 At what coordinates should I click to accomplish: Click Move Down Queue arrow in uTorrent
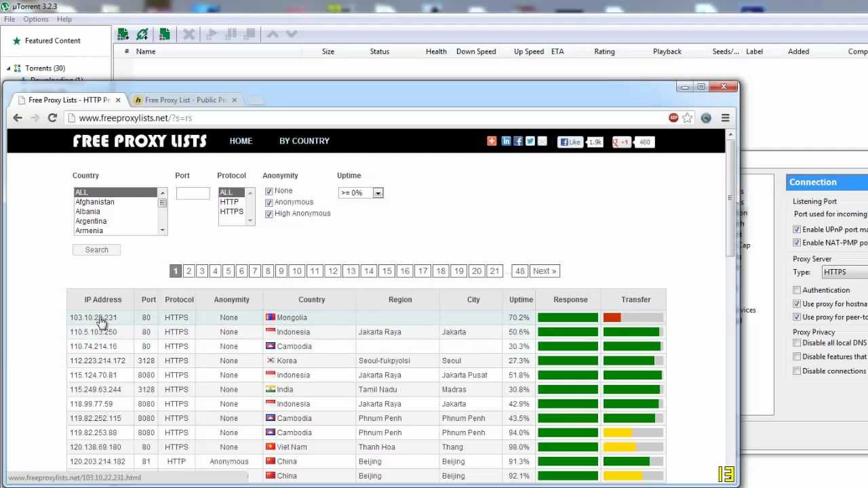coord(292,34)
